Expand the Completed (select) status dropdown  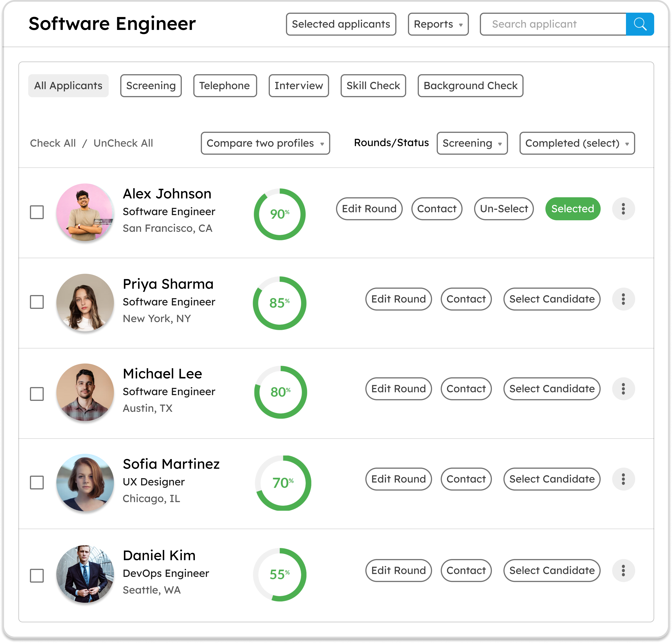coord(577,143)
